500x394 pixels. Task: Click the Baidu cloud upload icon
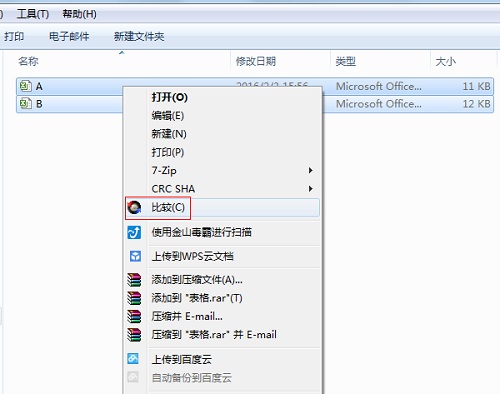pos(133,359)
